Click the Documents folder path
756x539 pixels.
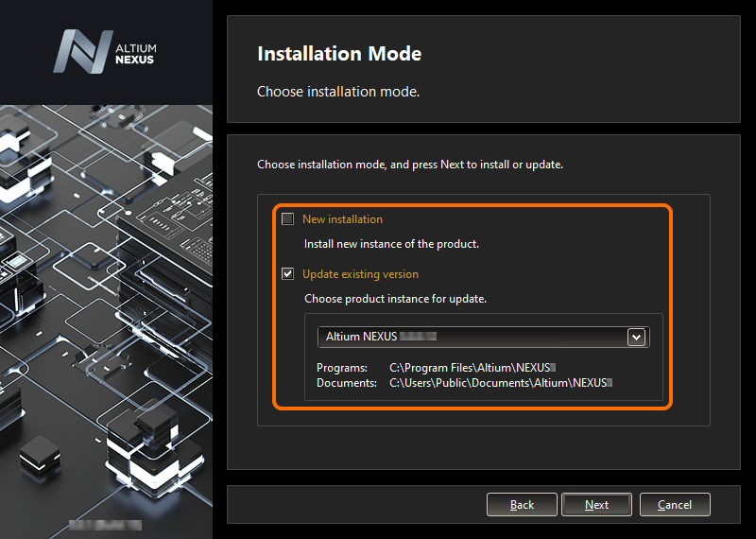(x=501, y=383)
